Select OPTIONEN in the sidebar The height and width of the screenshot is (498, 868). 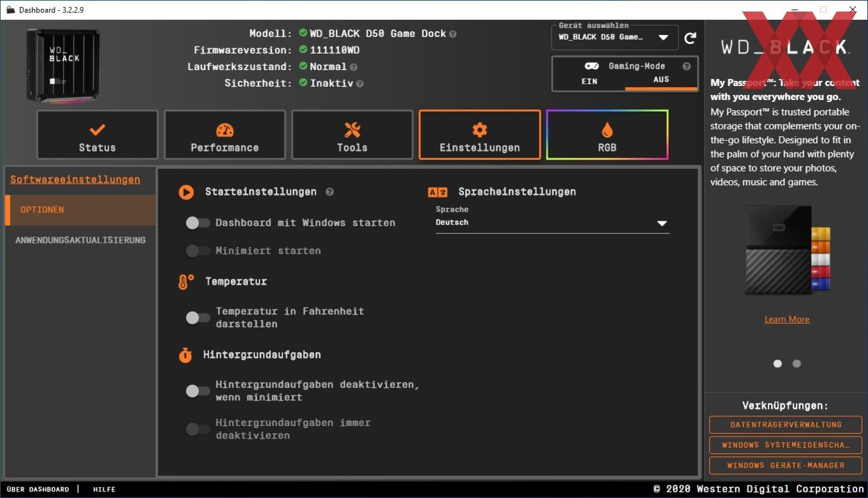pos(80,210)
